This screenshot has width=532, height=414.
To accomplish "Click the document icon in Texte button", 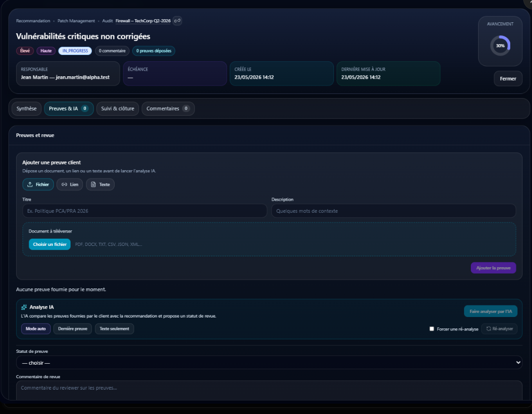I will [93, 184].
